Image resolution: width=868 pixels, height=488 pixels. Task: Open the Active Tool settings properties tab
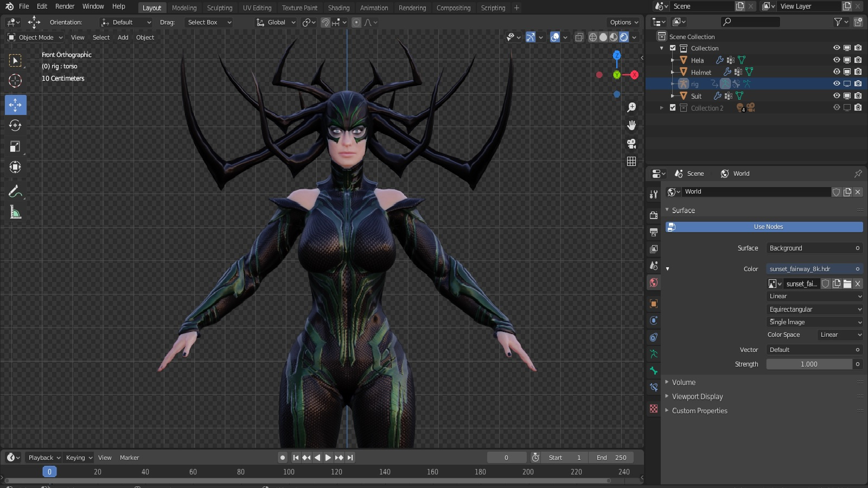654,195
